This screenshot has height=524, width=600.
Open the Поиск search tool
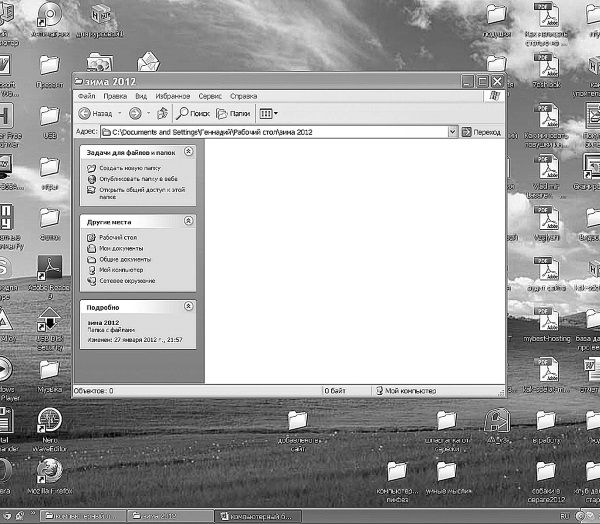(x=192, y=114)
